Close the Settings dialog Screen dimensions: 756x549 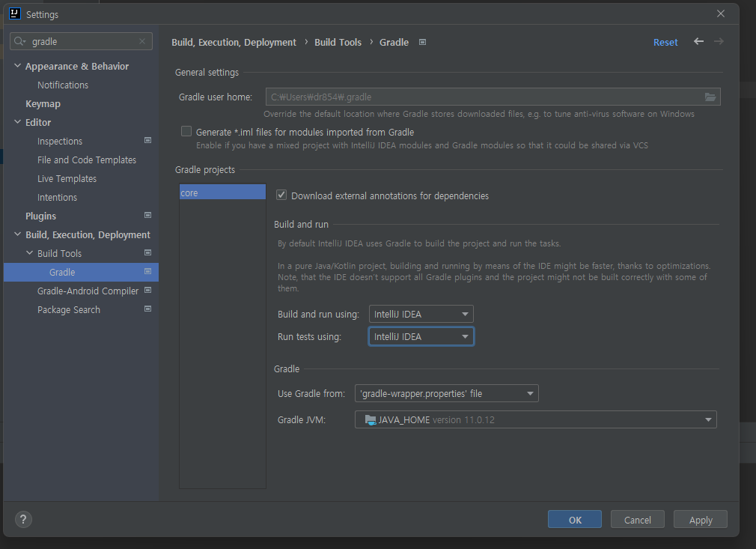coord(721,13)
